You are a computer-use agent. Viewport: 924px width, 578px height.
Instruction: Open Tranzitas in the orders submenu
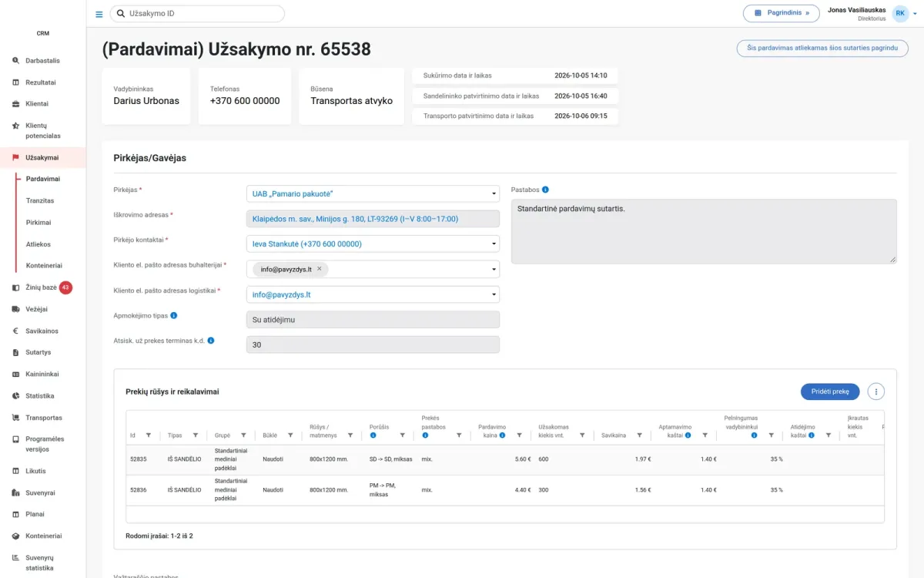(x=40, y=200)
